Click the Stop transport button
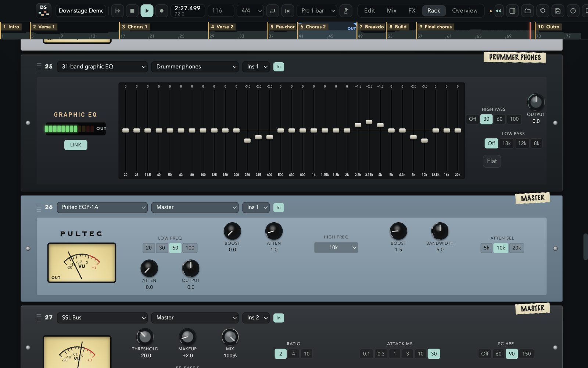 tap(132, 11)
